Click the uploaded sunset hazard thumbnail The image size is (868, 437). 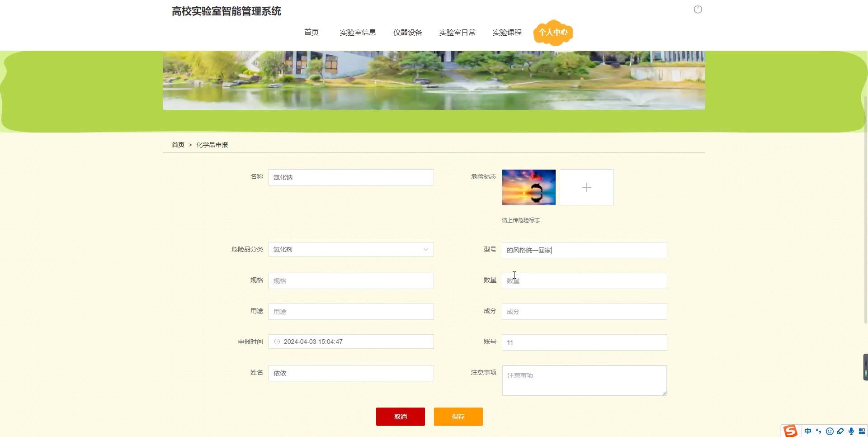529,187
